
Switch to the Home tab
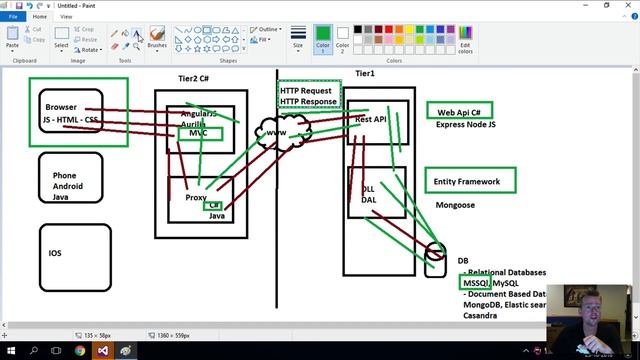coord(40,17)
